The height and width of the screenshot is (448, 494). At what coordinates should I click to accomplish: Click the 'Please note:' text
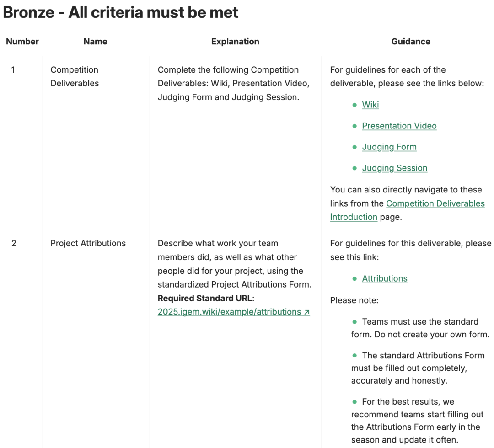click(354, 300)
